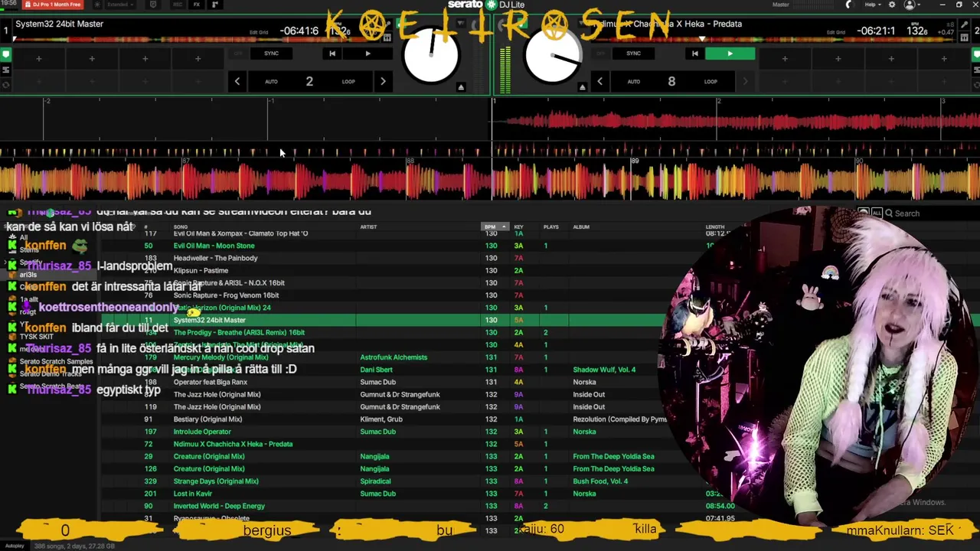The image size is (980, 551).
Task: Add cue point in third right deck slot
Action: pos(891,58)
